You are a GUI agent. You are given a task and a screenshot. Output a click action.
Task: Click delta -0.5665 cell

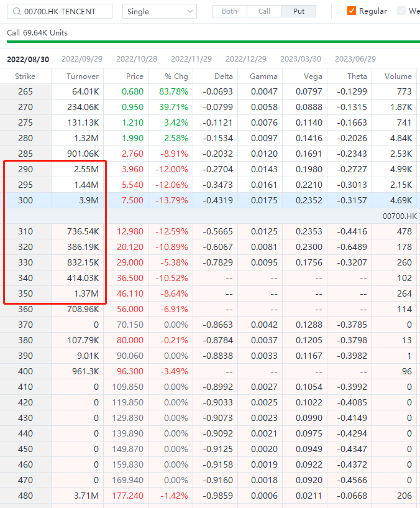click(217, 232)
